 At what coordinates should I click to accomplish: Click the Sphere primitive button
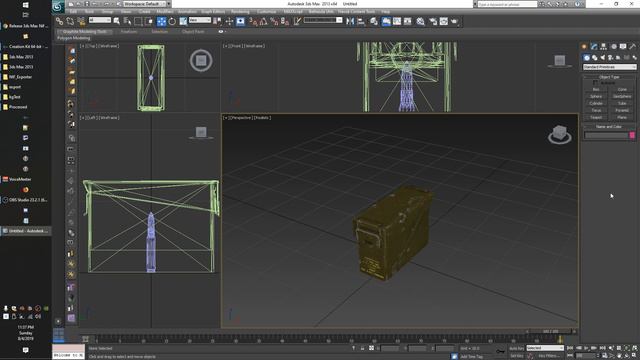coord(596,96)
